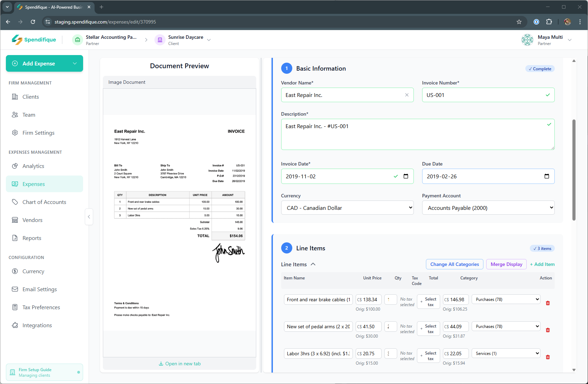Open the document in a new tab

point(179,364)
